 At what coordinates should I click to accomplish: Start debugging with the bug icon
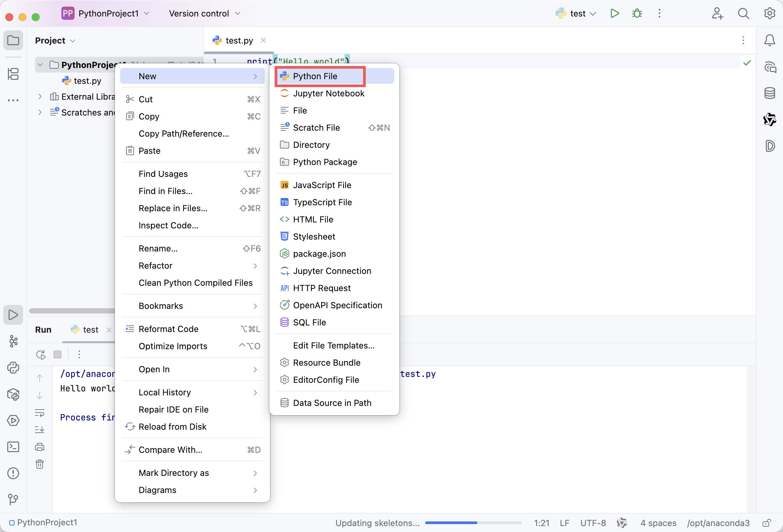tap(637, 14)
